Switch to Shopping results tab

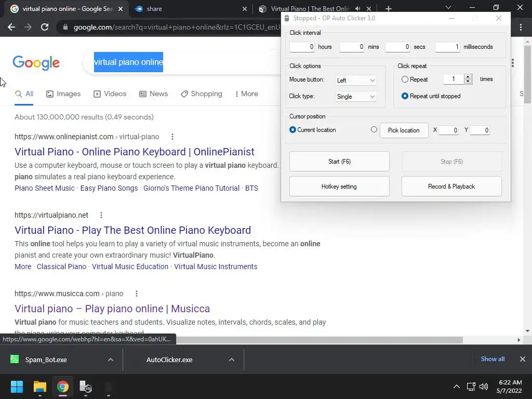[202, 94]
